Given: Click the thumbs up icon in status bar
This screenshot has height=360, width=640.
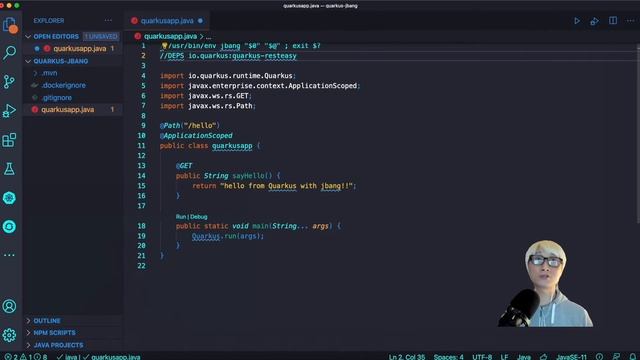Looking at the screenshot, I should [x=543, y=357].
